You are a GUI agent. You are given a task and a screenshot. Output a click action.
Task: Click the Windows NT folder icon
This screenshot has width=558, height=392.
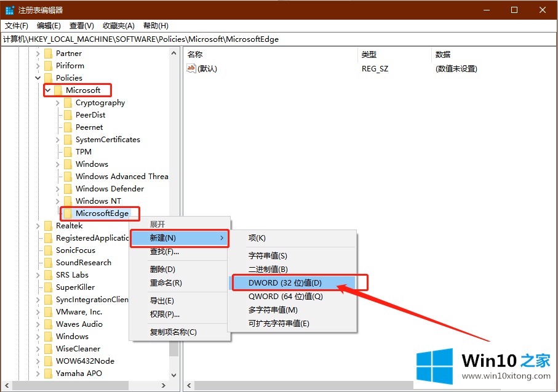pyautogui.click(x=68, y=201)
